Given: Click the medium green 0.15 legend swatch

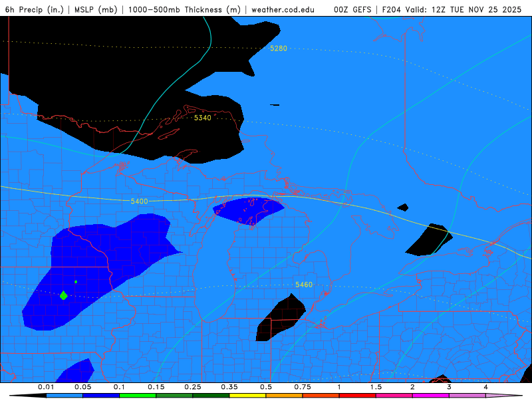Looking at the screenshot, I should pos(174,396).
